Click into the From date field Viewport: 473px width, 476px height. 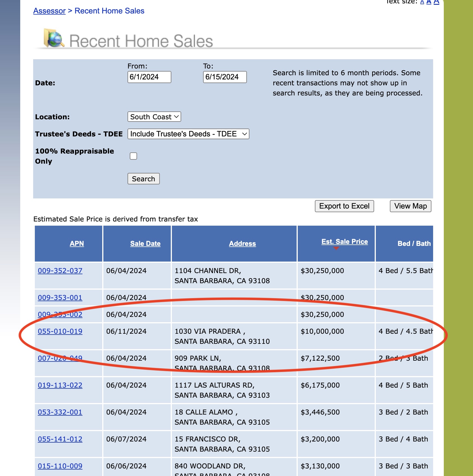pyautogui.click(x=149, y=77)
